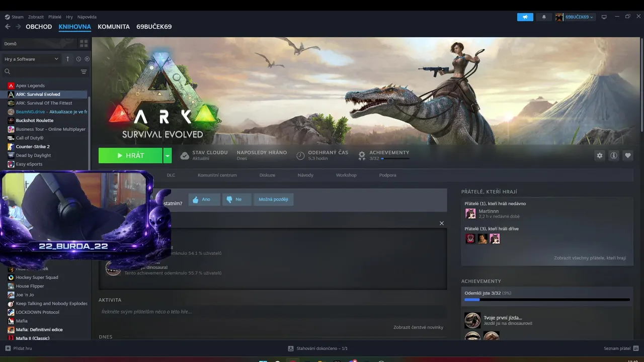Toggle Big Picture mode monitor icon
644x362 pixels.
click(x=604, y=17)
